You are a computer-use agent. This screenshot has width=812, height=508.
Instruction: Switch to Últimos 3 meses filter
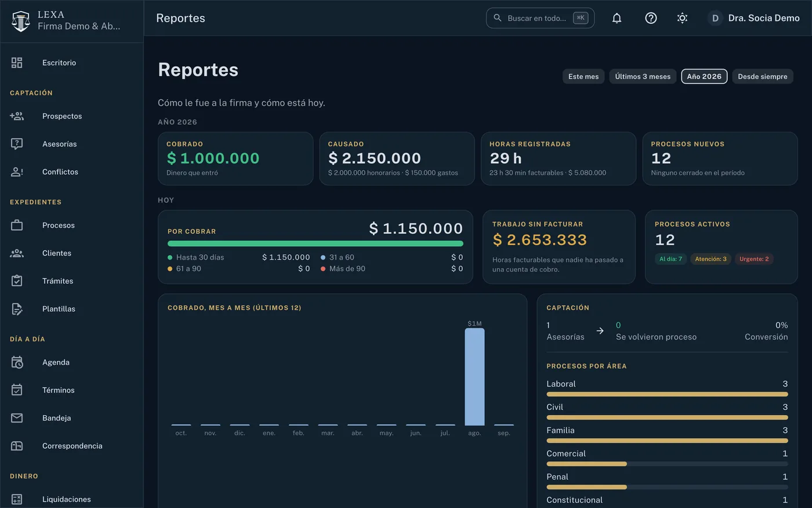click(x=643, y=77)
